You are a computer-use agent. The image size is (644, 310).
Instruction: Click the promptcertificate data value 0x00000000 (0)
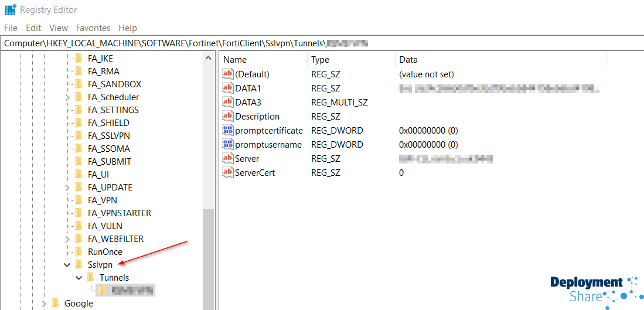[x=428, y=131]
